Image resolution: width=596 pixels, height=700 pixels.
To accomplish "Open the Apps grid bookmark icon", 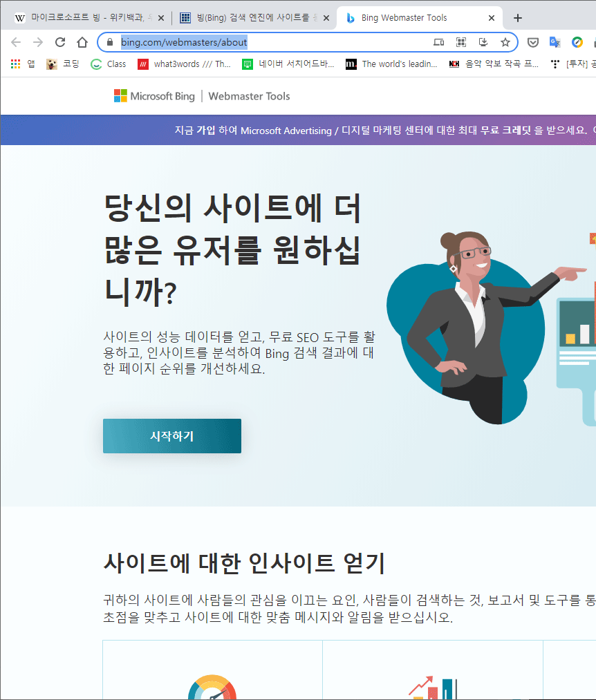I will 16,64.
